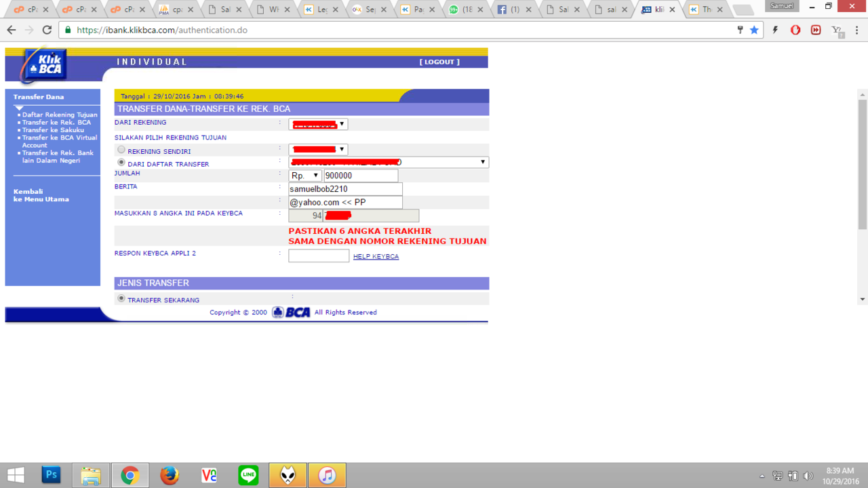The width and height of the screenshot is (868, 488).
Task: Launch Photoshop from the taskbar
Action: 51,475
